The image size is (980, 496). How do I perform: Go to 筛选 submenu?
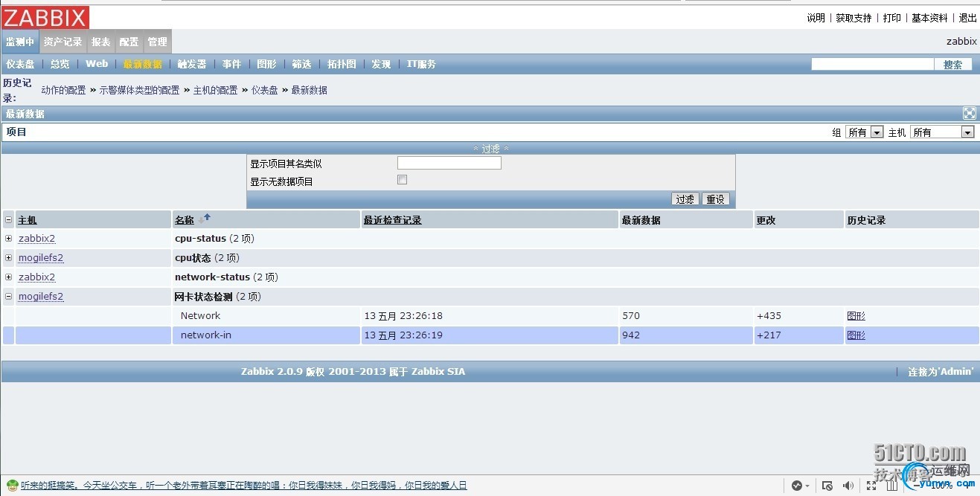(x=301, y=64)
